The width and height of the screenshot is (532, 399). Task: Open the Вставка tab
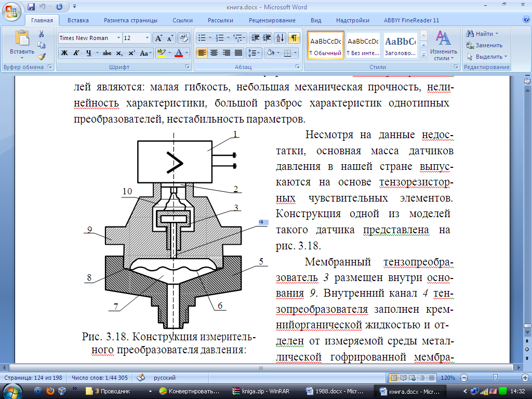coord(78,20)
